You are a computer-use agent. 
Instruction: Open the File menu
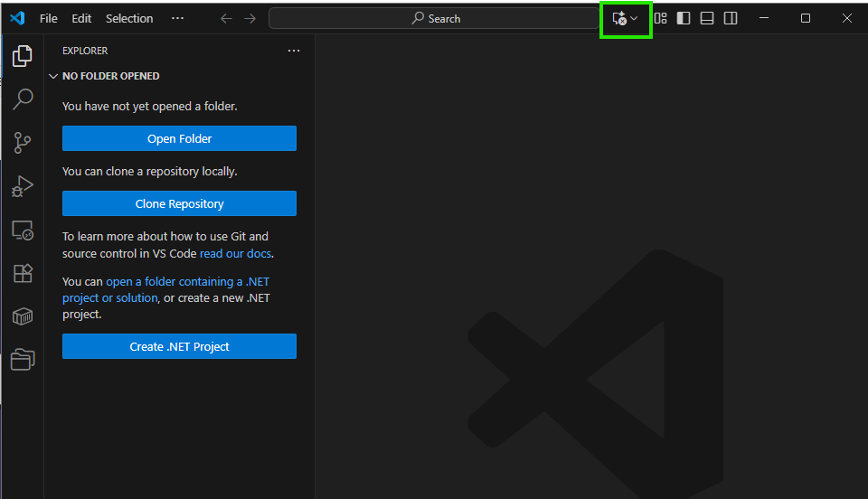tap(48, 18)
